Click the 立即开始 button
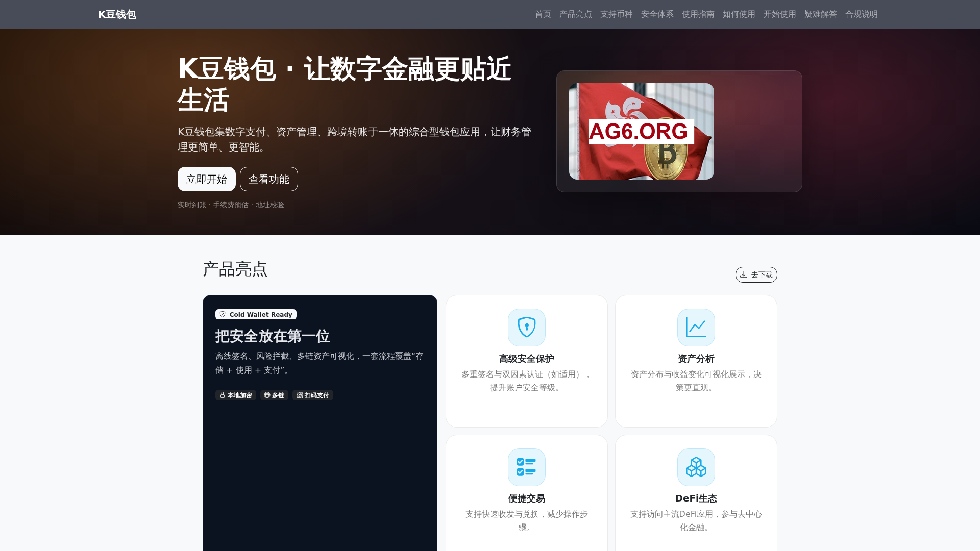 pos(207,179)
